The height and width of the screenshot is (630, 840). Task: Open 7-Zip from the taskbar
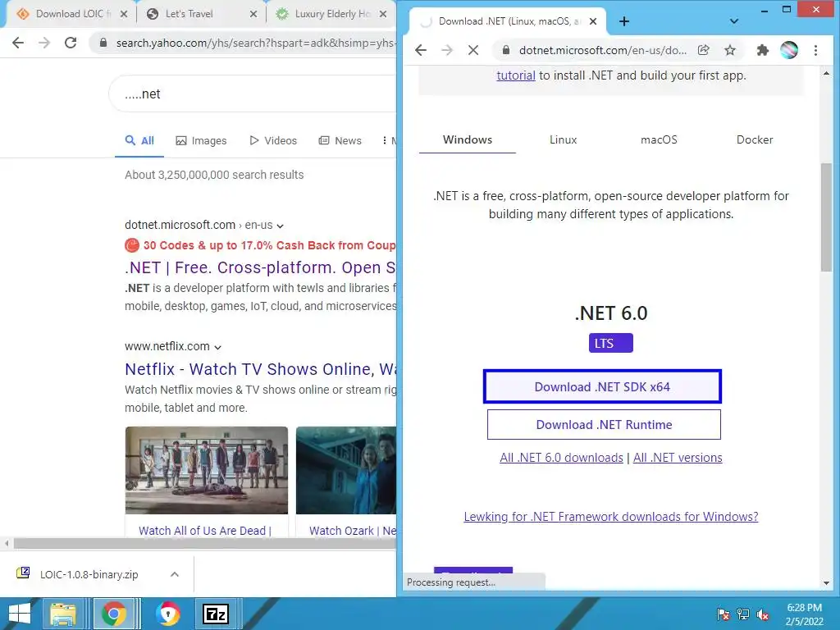click(x=216, y=614)
